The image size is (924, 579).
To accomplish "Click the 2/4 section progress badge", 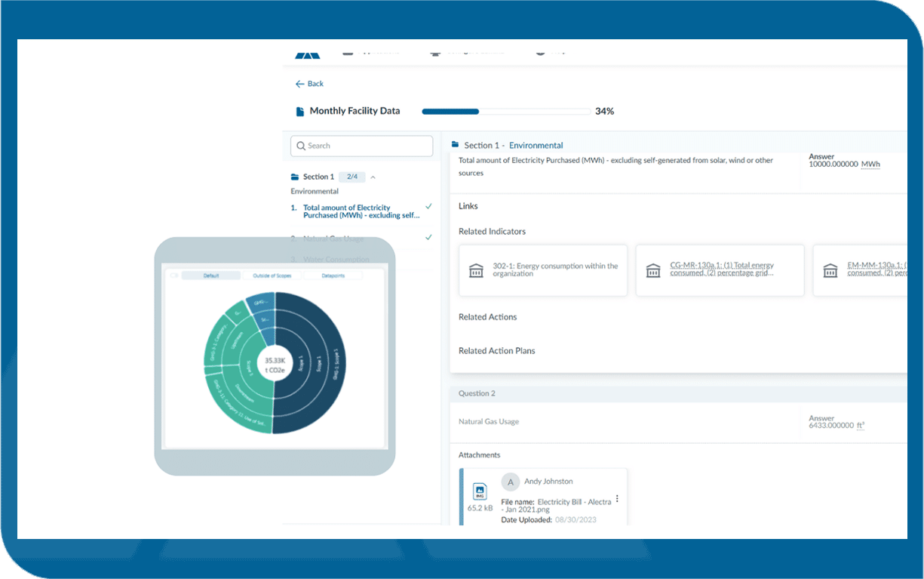I will [x=351, y=177].
